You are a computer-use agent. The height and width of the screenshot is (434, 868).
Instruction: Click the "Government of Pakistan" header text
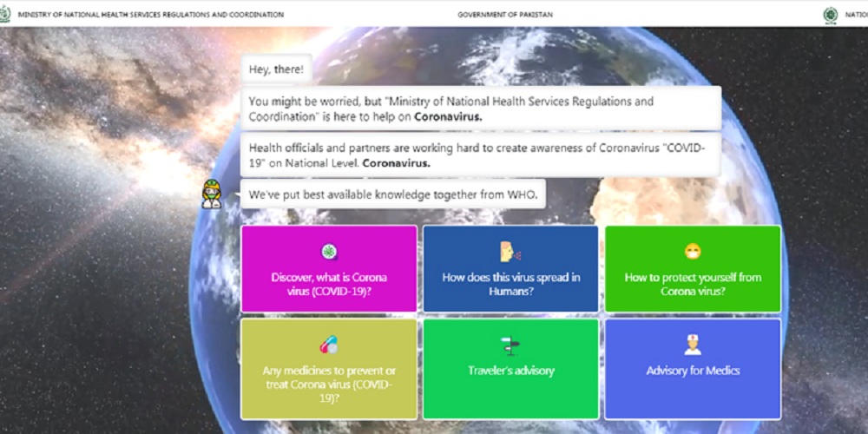point(505,15)
